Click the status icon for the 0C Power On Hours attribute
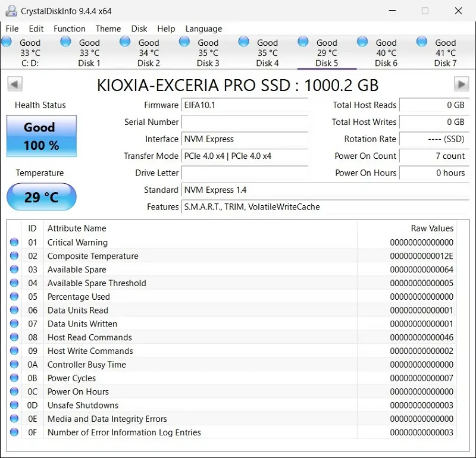The image size is (476, 458). coord(14,391)
